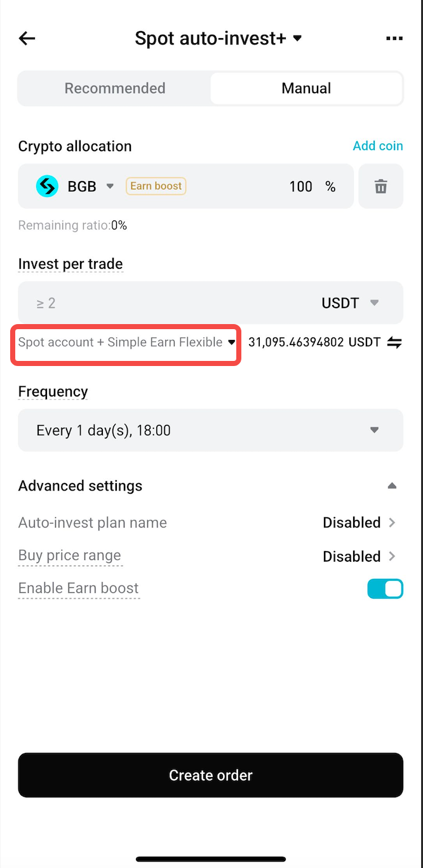Click the Earn boost badge beside BGB
This screenshot has width=423, height=868.
156,186
